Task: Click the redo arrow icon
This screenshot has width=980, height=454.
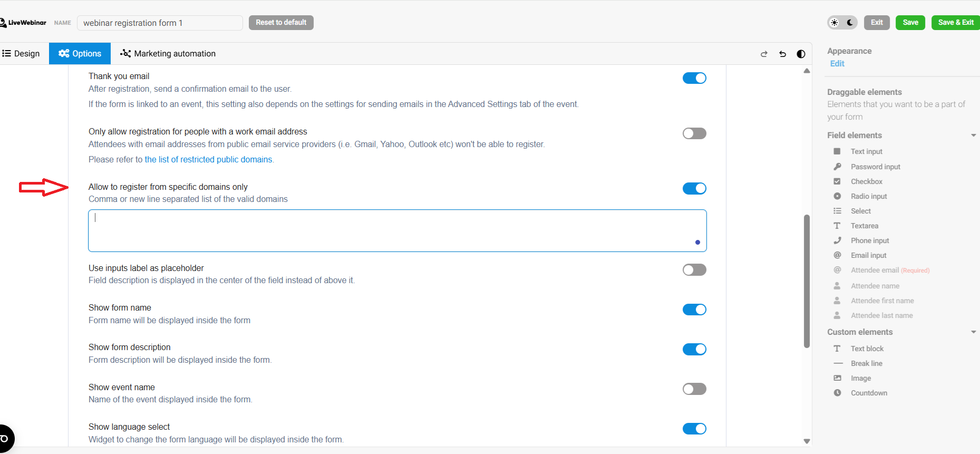Action: 764,54
